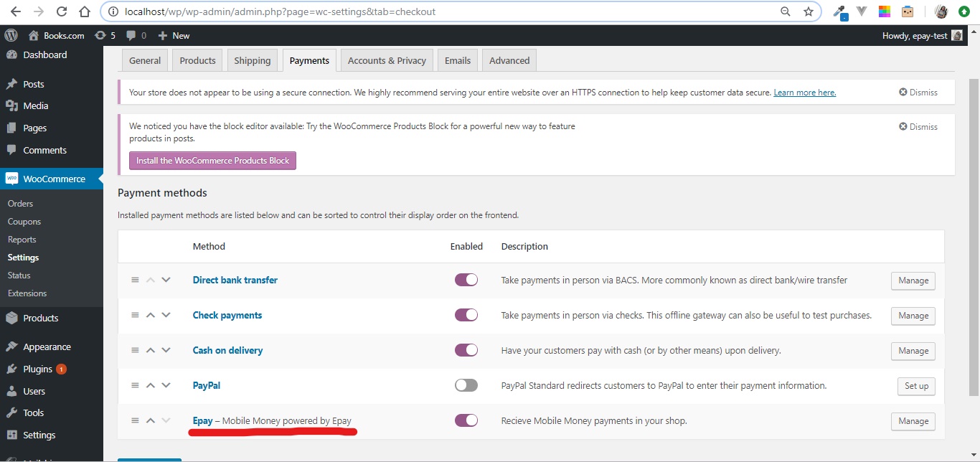Dismiss the secure connection notice
This screenshot has height=462, width=980.
[918, 92]
